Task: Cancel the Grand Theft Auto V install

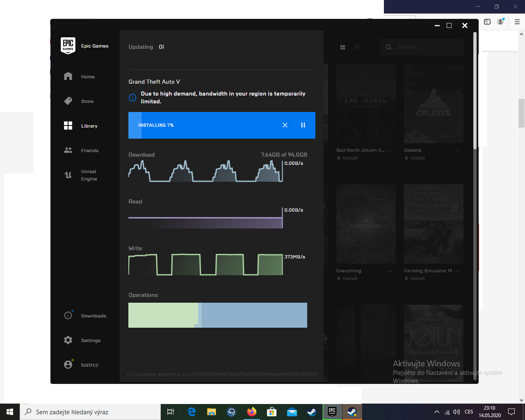Action: [285, 125]
